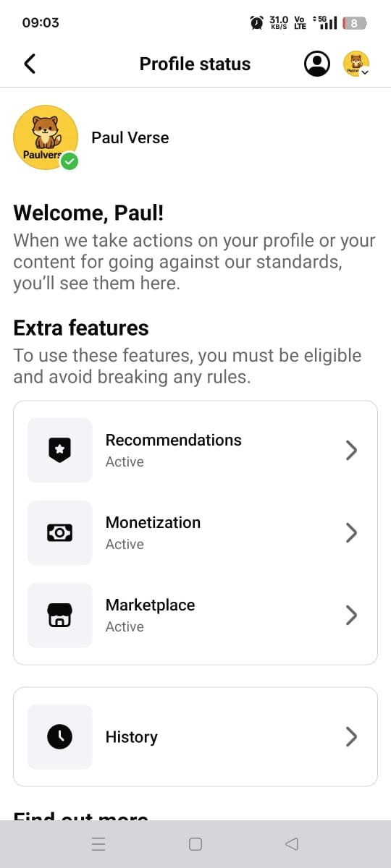Open the History entry

pos(195,736)
